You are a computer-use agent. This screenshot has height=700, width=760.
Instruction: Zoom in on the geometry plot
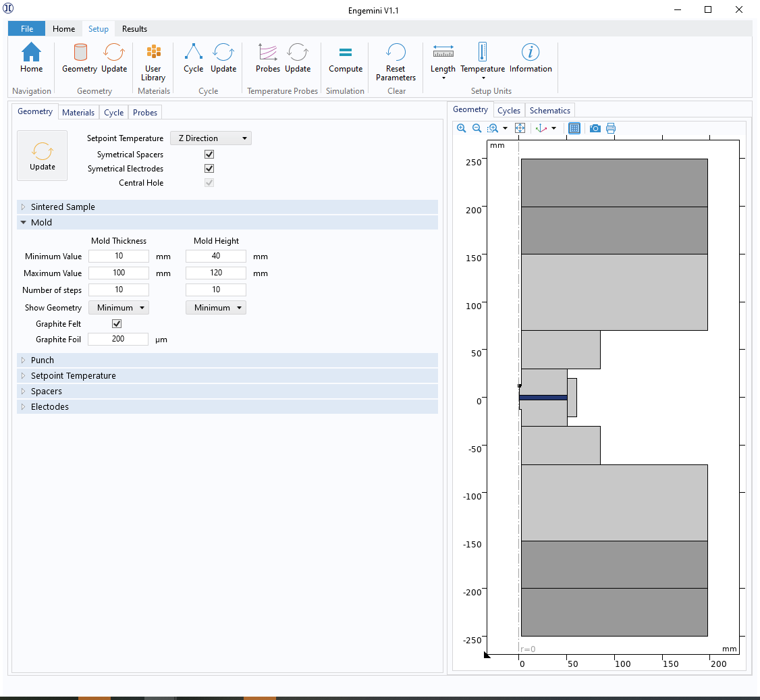tap(462, 128)
